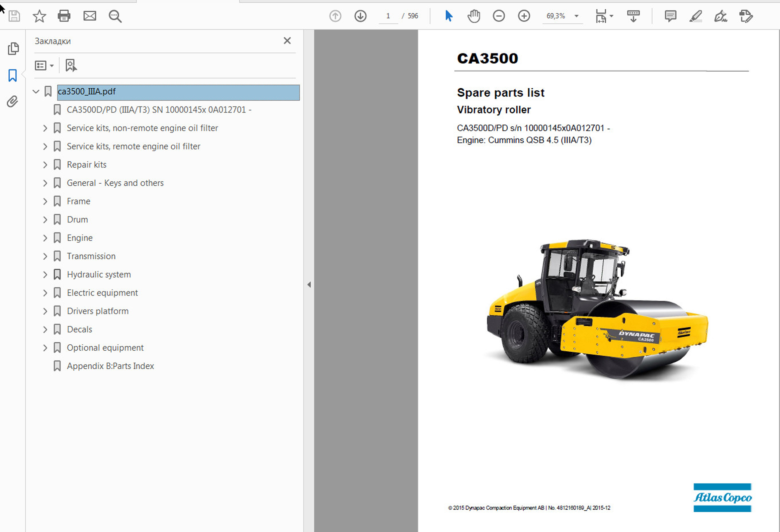Viewport: 780px width, 532px height.
Task: Open the page thumbnails panel icon
Action: point(13,49)
